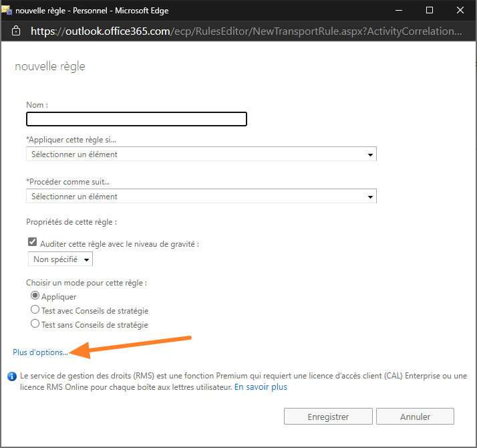Viewport: 477px width, 448px height.
Task: Select the Appliquer mode radio button
Action: 35,296
